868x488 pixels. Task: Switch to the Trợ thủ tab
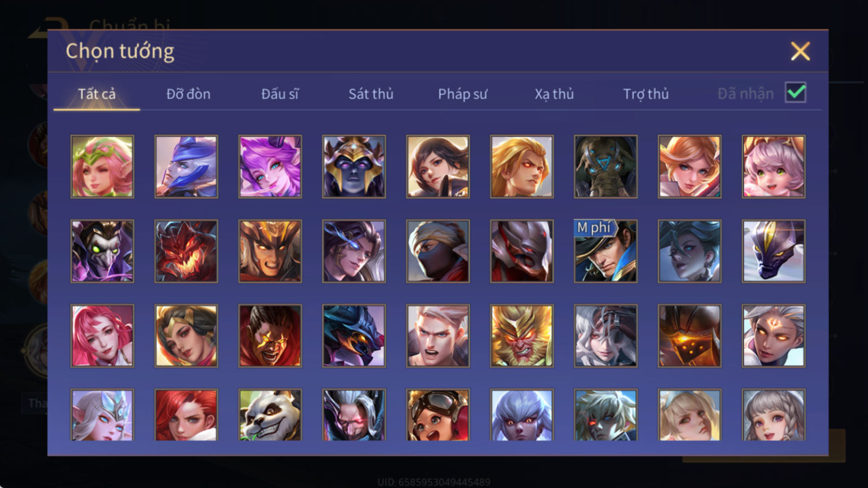tap(645, 94)
